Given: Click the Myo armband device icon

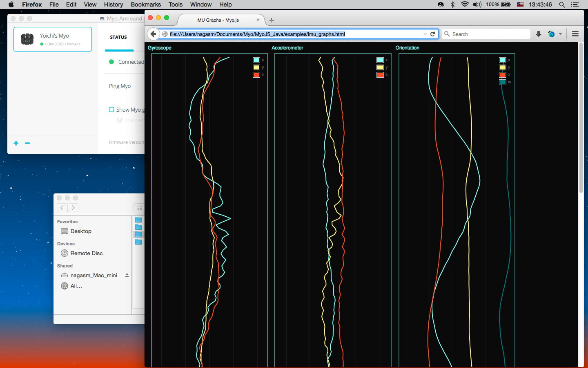Looking at the screenshot, I should [x=27, y=39].
